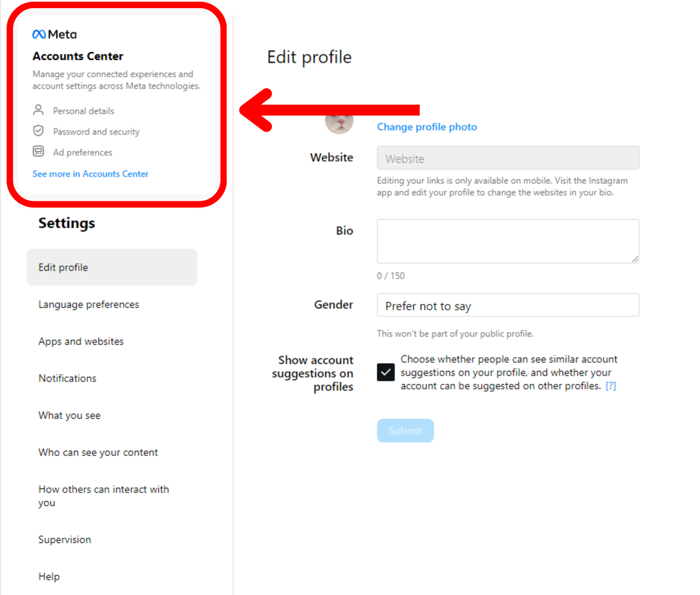Select Notifications in settings sidebar
The image size is (700, 595).
[67, 378]
